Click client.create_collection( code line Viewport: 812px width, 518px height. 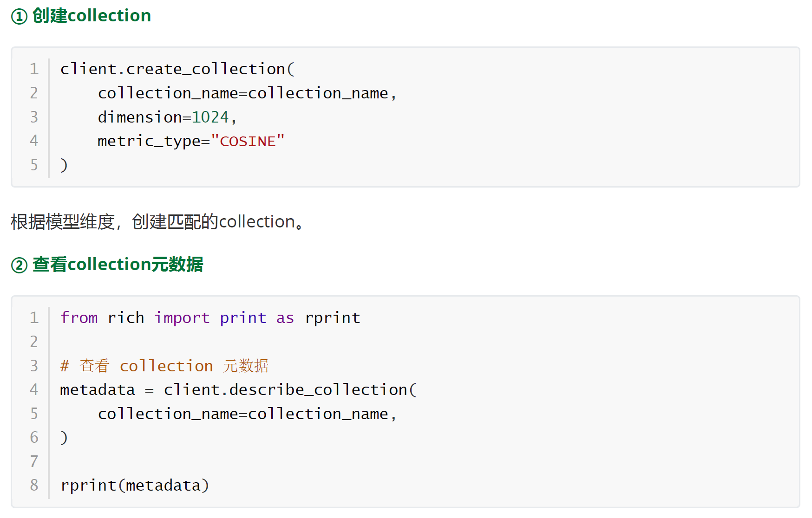(177, 69)
